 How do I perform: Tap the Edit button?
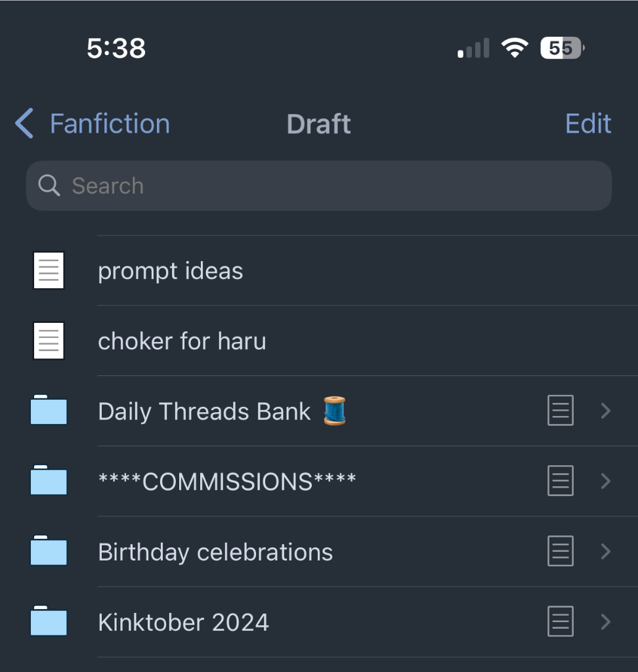pos(588,123)
